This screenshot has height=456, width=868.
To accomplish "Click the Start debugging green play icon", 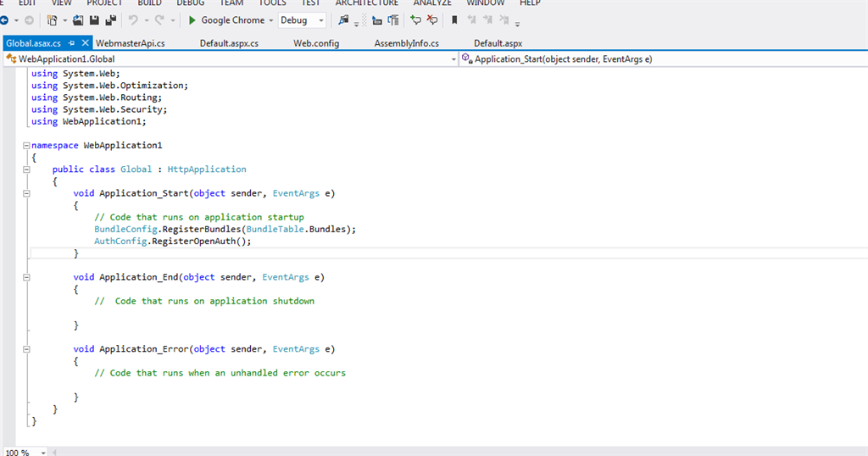I will click(192, 20).
